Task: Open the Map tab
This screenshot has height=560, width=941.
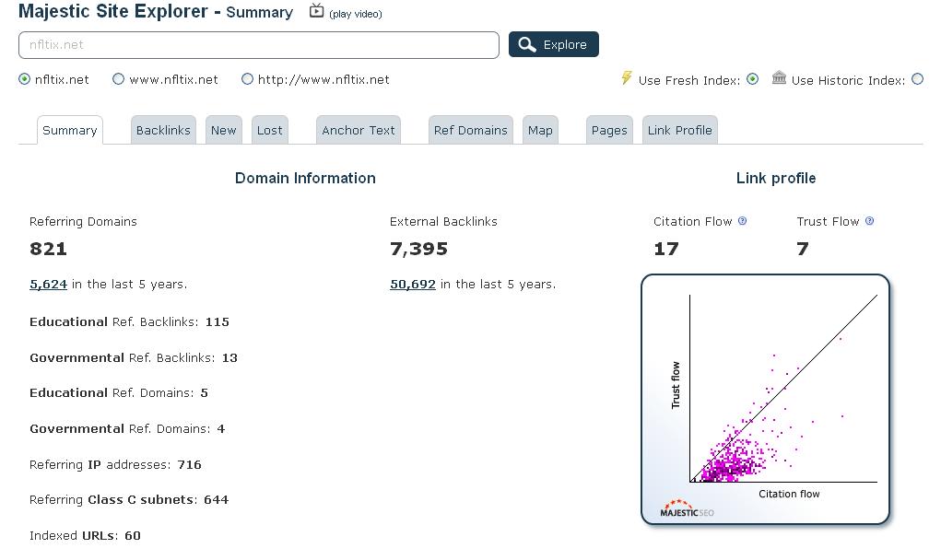Action: [x=540, y=130]
